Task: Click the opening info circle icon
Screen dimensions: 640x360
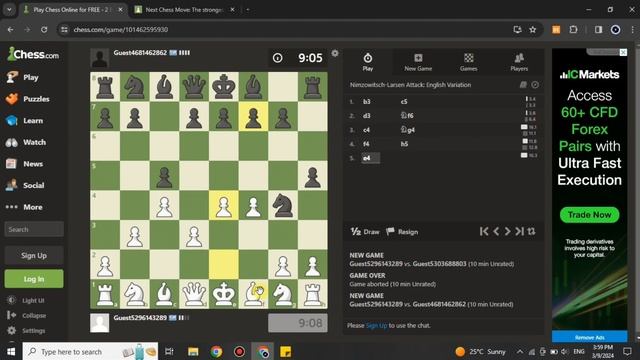Action: pos(535,84)
